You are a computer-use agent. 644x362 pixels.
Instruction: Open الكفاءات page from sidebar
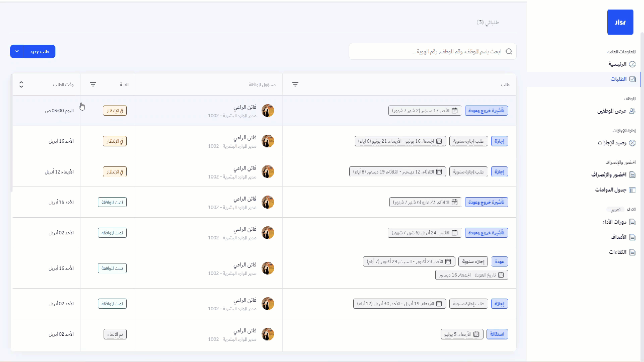click(x=617, y=252)
